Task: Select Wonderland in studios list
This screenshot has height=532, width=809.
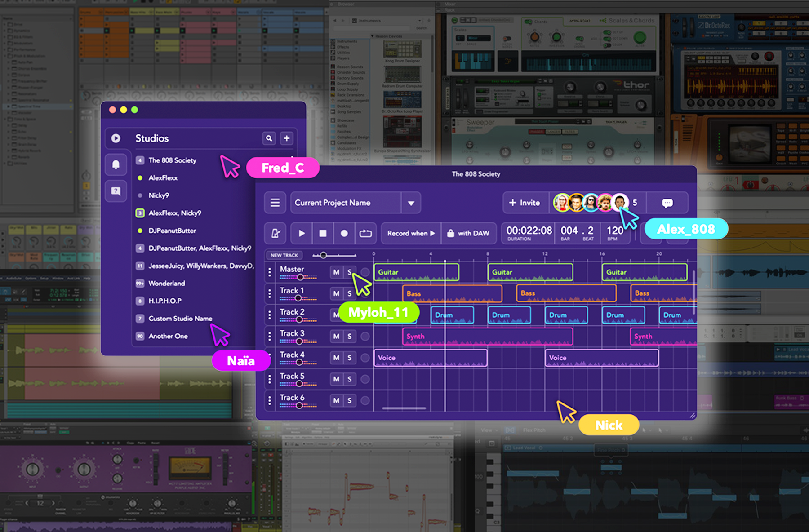Action: pyautogui.click(x=167, y=284)
